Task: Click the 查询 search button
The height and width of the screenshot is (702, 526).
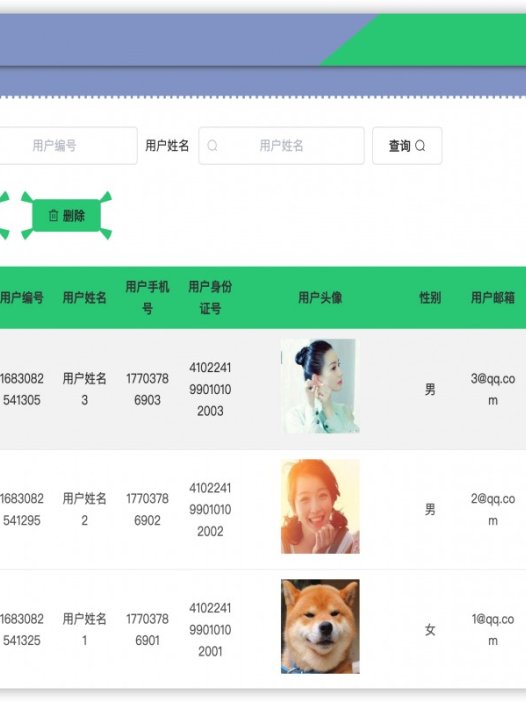Action: [407, 146]
